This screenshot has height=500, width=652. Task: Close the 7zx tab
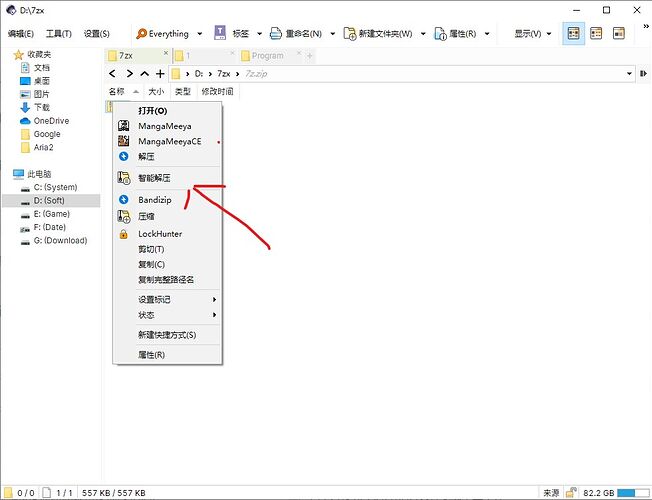pos(166,53)
